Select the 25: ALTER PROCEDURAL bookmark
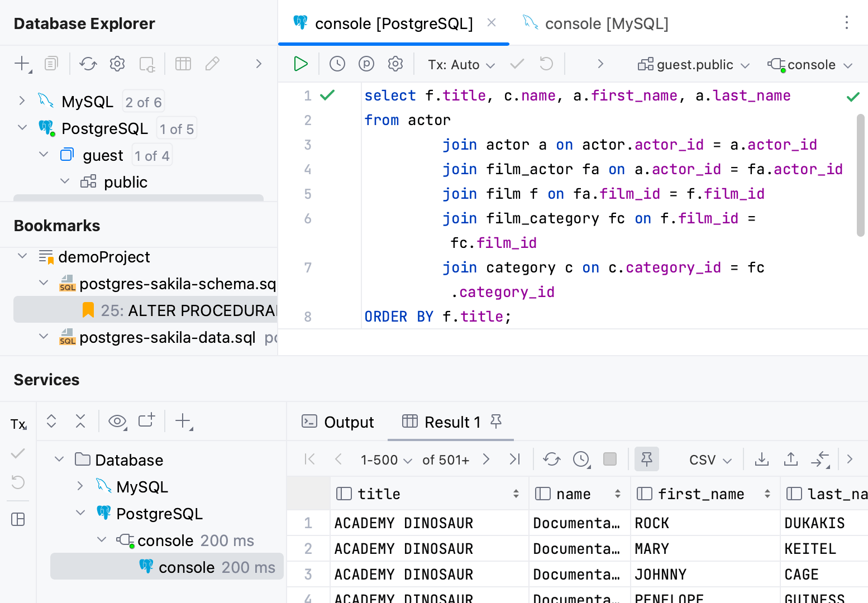The width and height of the screenshot is (868, 603). tap(188, 310)
